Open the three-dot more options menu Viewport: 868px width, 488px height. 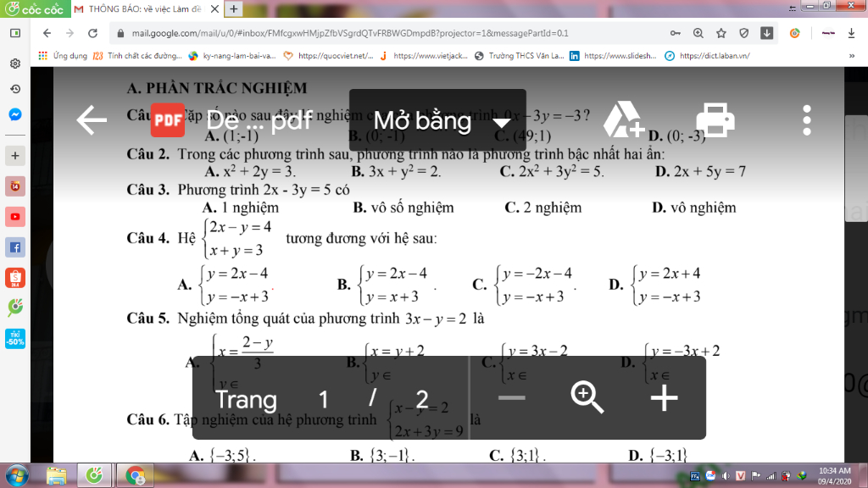click(807, 120)
